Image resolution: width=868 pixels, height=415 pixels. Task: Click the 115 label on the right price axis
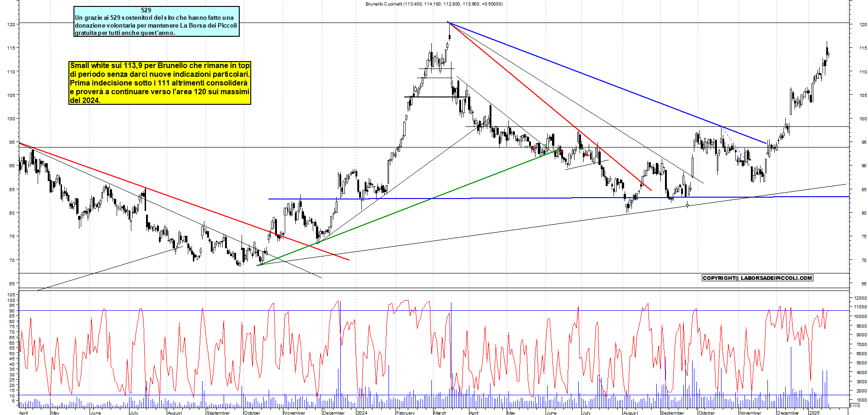pyautogui.click(x=862, y=48)
